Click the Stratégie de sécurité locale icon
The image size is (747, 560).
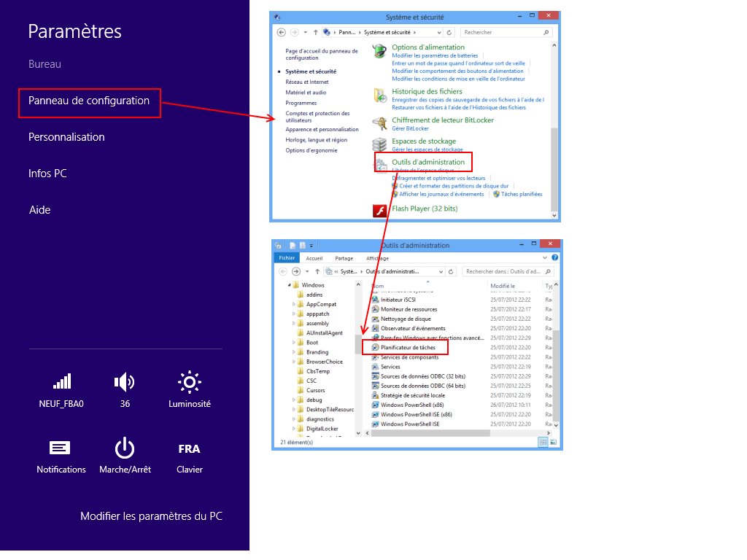coord(376,395)
